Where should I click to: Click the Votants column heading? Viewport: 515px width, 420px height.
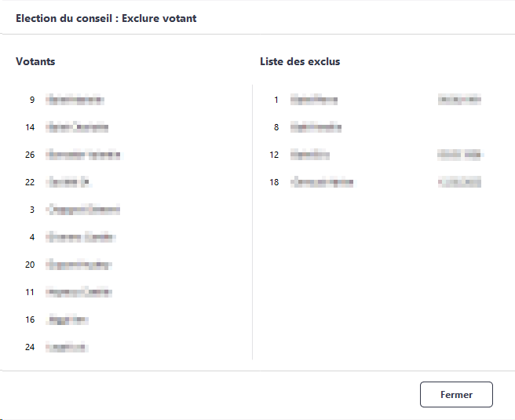pos(35,61)
